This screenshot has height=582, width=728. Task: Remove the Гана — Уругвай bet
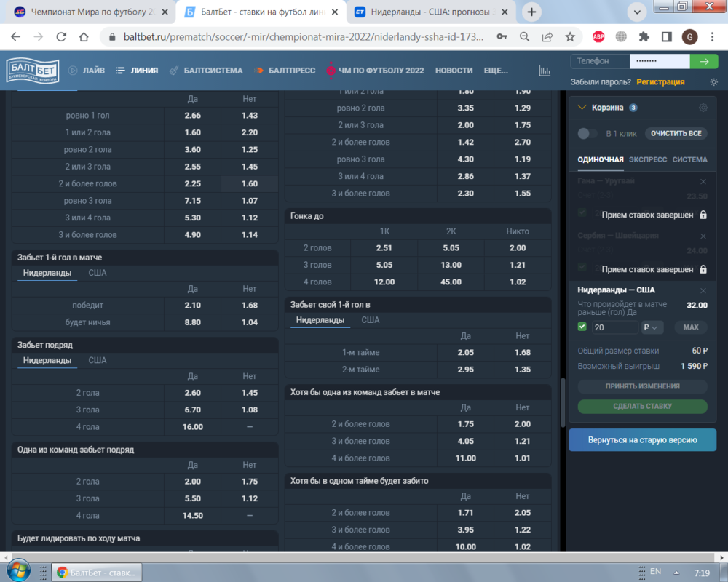pos(703,181)
